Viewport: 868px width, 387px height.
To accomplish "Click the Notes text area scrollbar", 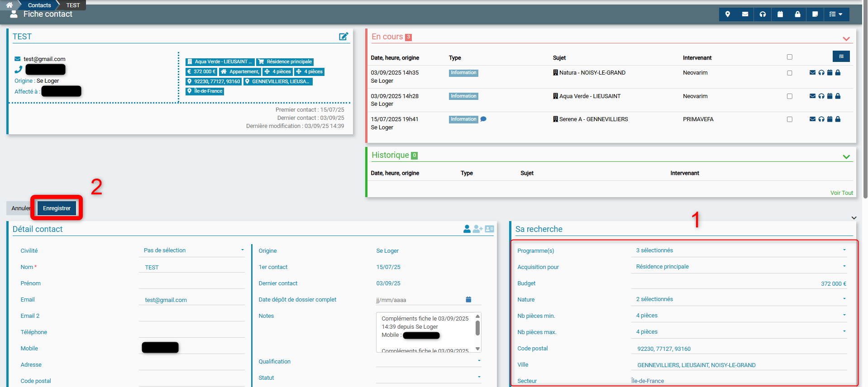I will (477, 328).
